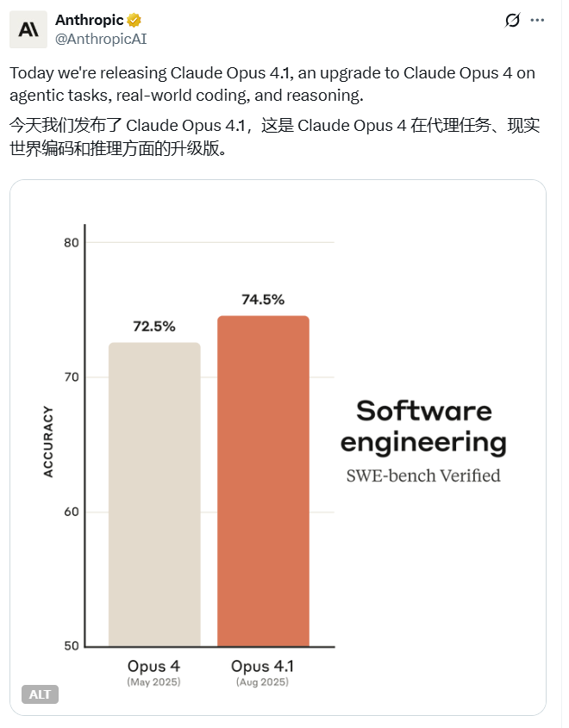Click the Software engineering chart title
The width and height of the screenshot is (569, 728).
425,426
